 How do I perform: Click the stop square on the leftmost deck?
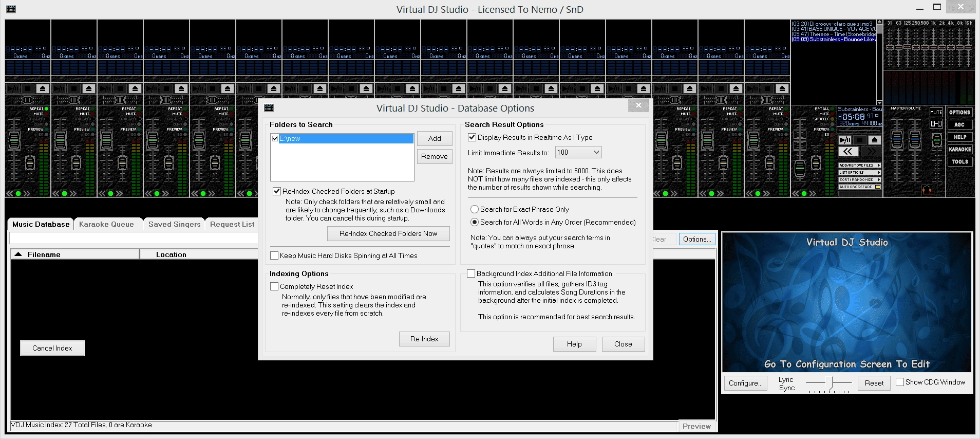[x=28, y=89]
